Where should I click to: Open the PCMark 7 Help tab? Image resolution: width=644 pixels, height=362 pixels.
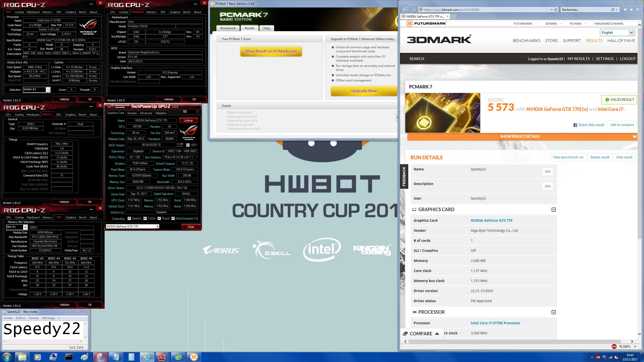pyautogui.click(x=267, y=28)
